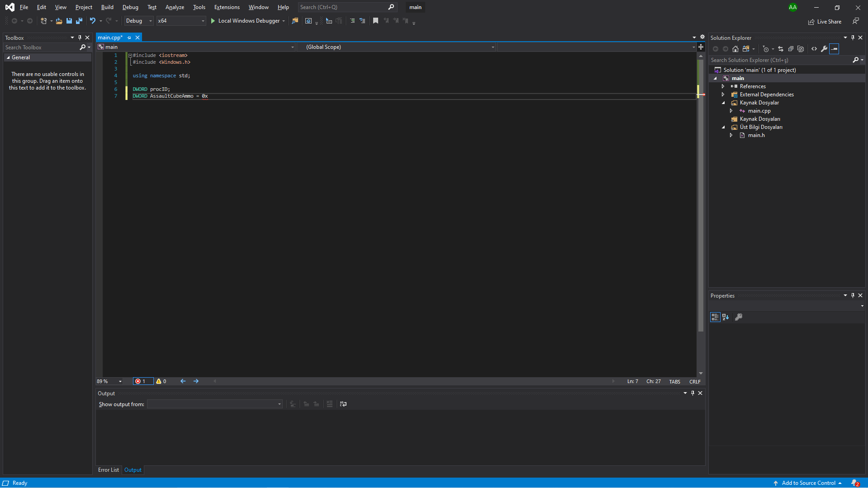The width and height of the screenshot is (868, 488).
Task: Toggle pin on the Properties panel
Action: pyautogui.click(x=853, y=295)
